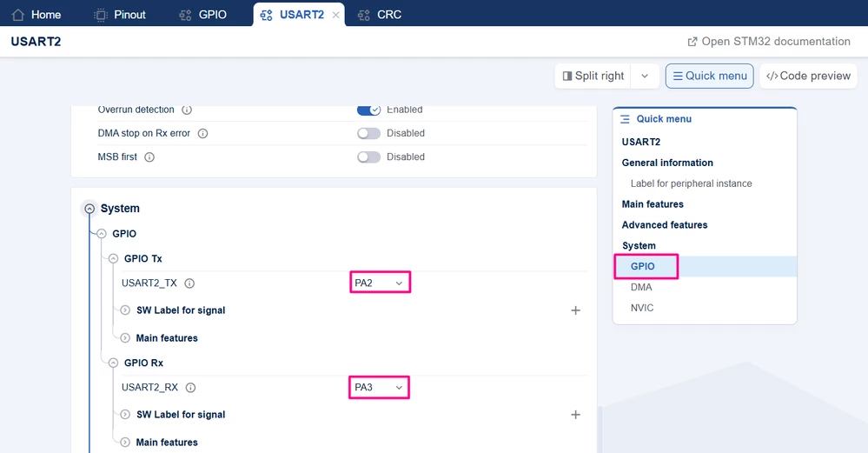Jump to General information in Quick menu
Screen dimensions: 868x453
point(667,163)
